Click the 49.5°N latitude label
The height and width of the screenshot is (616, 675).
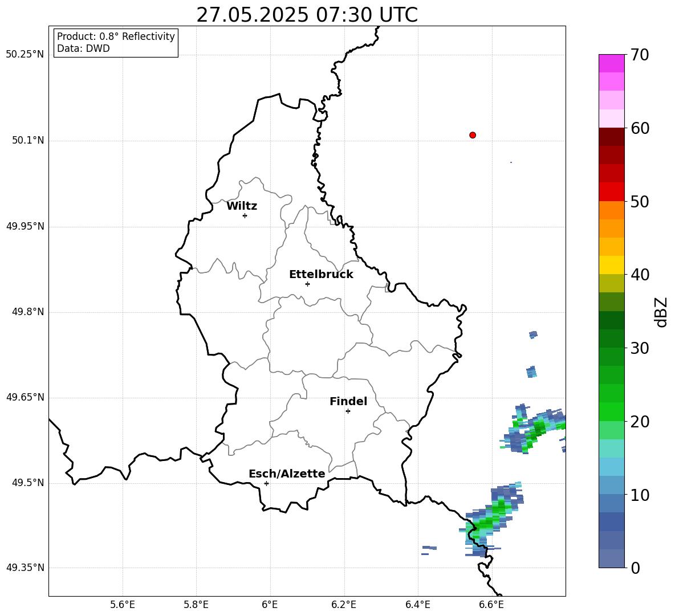click(x=28, y=483)
